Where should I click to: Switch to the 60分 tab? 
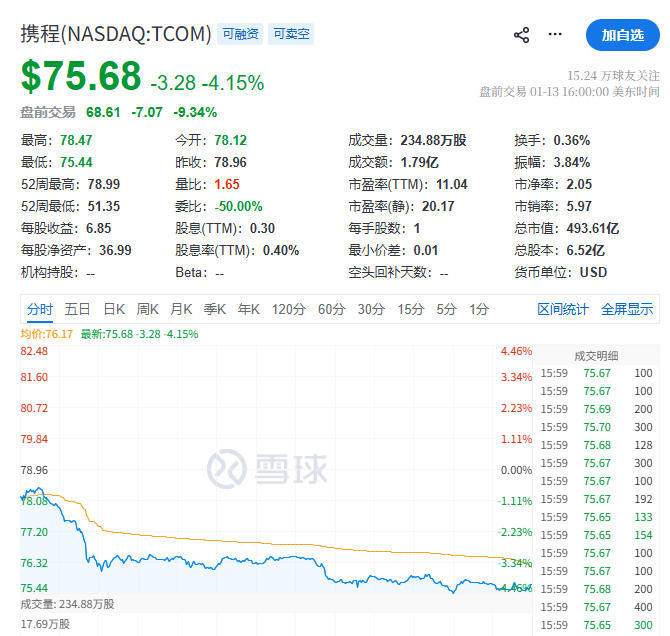pos(331,309)
